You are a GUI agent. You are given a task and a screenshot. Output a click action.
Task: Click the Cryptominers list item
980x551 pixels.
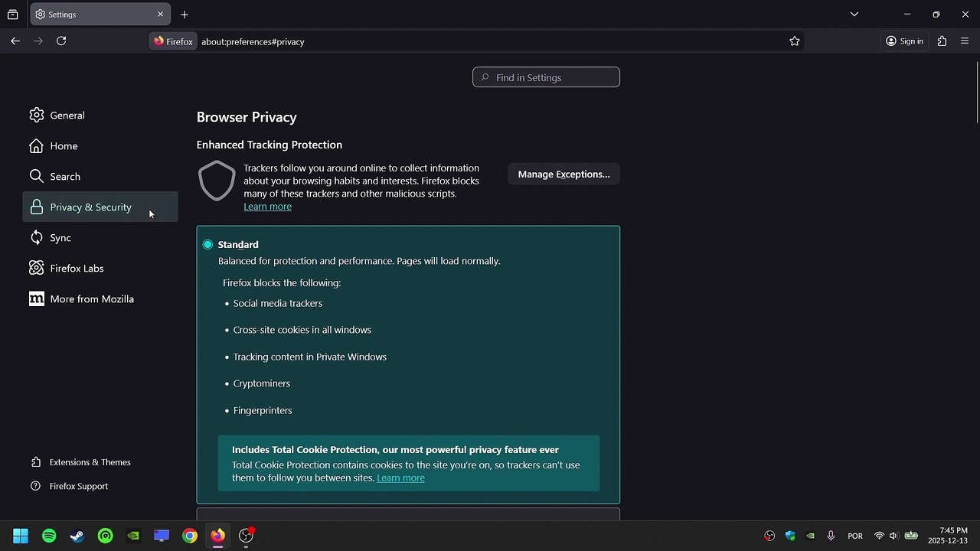(x=262, y=383)
